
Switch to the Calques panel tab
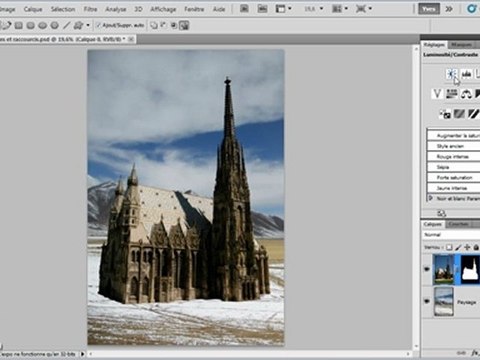coord(433,224)
